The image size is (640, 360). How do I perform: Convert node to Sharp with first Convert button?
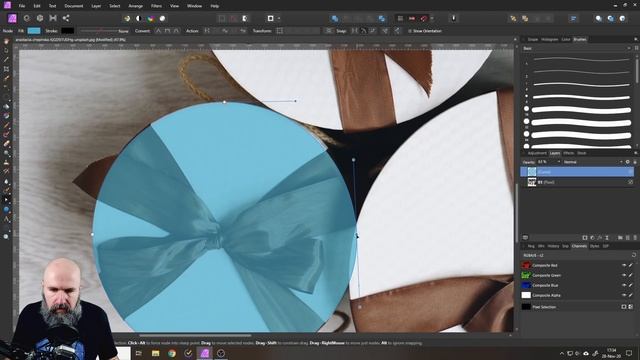[x=158, y=31]
